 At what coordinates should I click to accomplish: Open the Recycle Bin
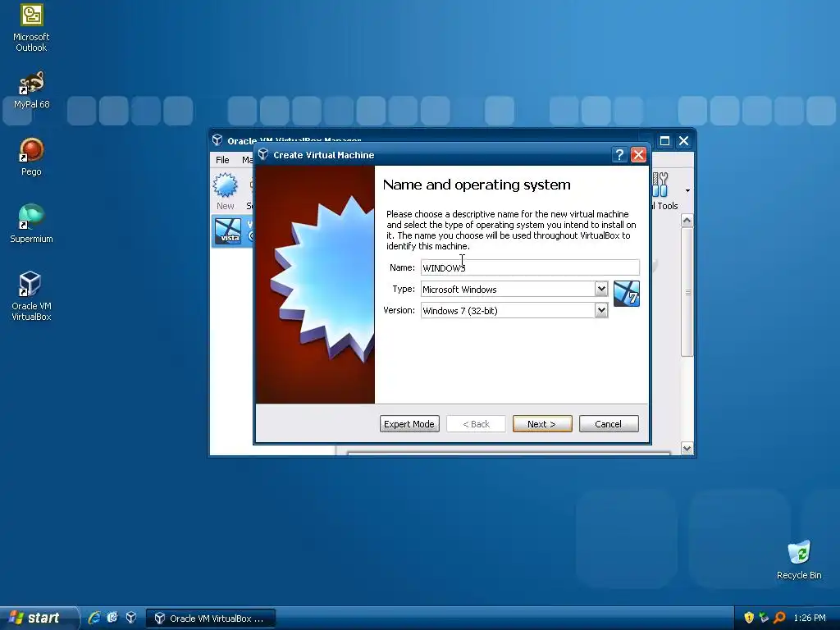click(x=799, y=559)
